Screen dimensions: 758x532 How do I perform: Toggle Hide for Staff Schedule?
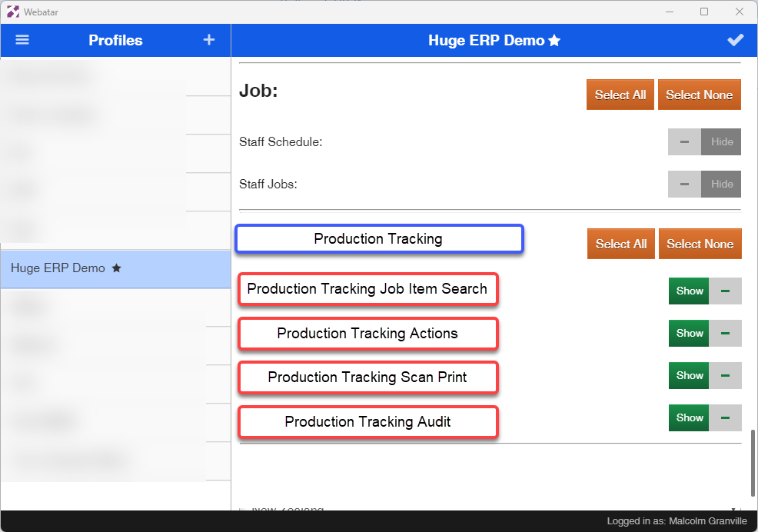(x=721, y=141)
